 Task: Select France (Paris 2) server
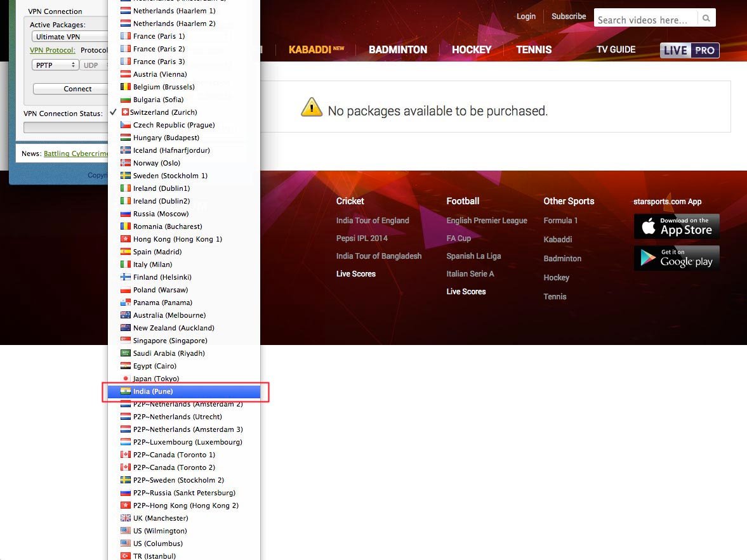coord(184,49)
